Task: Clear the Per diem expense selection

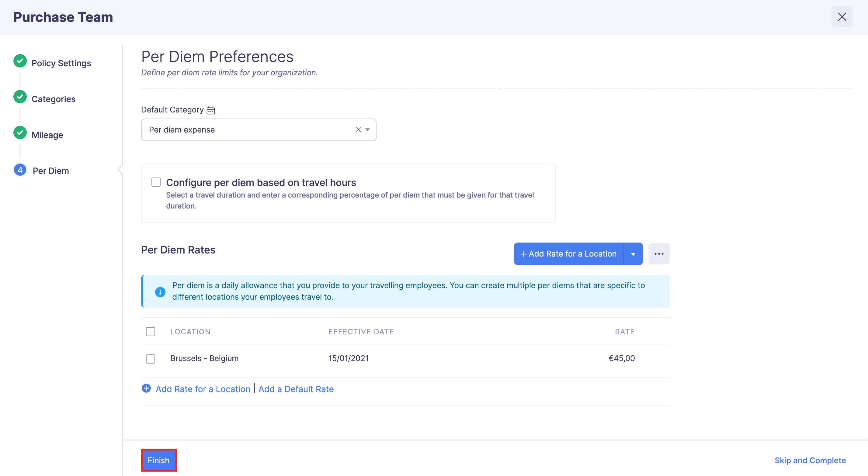Action: [x=358, y=130]
